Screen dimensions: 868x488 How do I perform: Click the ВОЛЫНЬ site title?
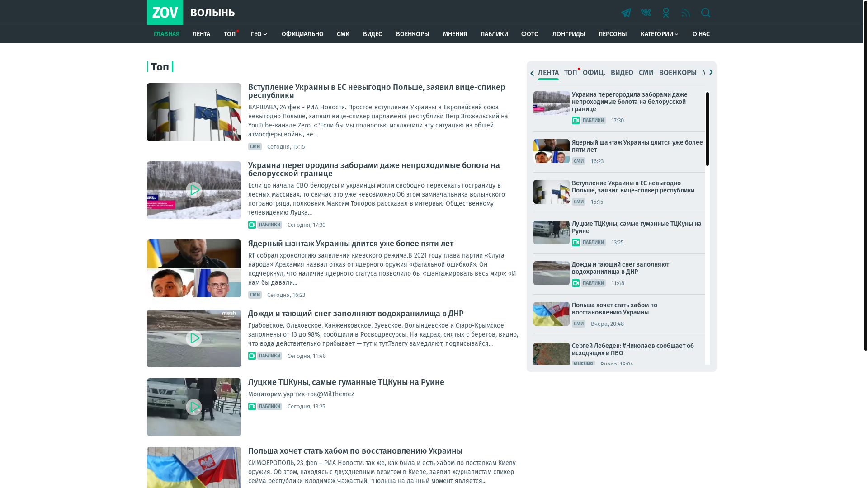tap(212, 13)
